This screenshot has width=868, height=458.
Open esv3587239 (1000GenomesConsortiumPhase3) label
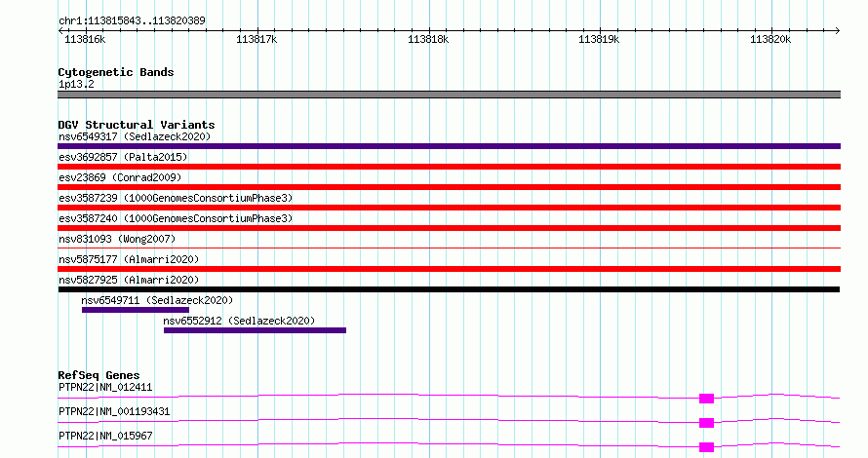[x=176, y=198]
